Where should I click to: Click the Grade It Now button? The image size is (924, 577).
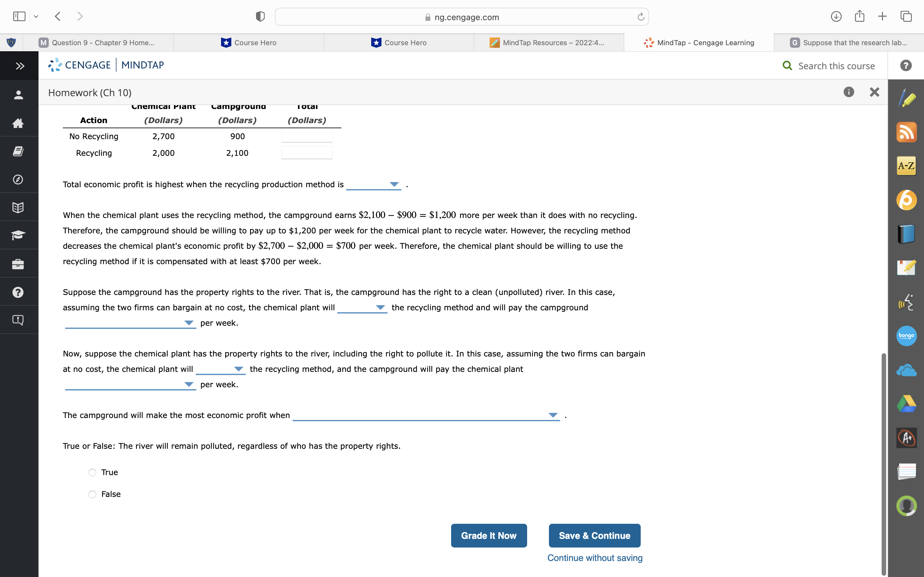[x=488, y=535]
